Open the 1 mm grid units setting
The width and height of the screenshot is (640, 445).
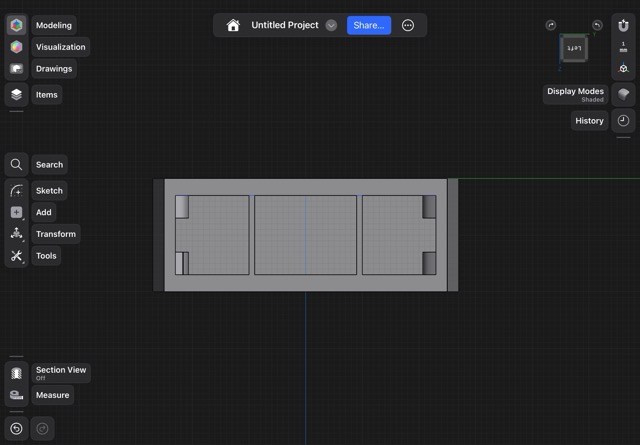623,47
